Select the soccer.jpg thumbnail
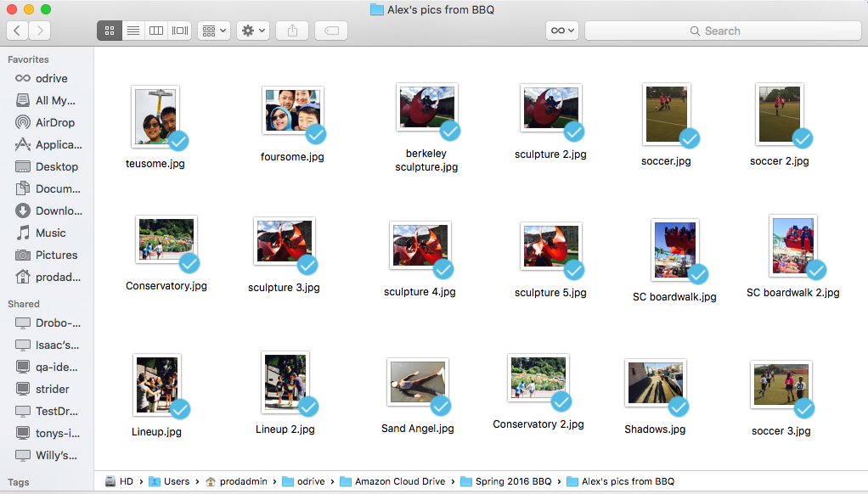 (x=666, y=114)
